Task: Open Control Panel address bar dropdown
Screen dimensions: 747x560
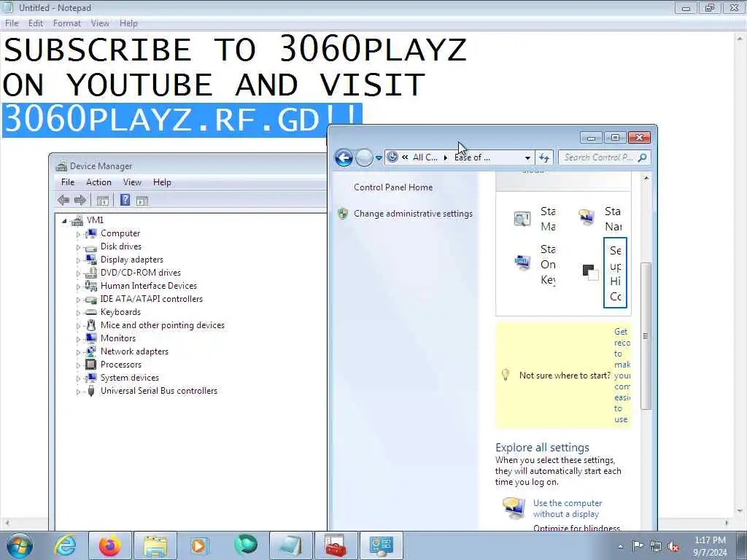Action: [527, 157]
